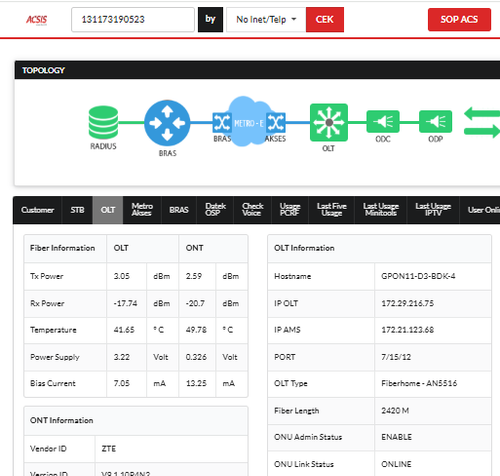This screenshot has height=476, width=500.
Task: Select the RADIUS database icon in topology
Action: [x=103, y=122]
